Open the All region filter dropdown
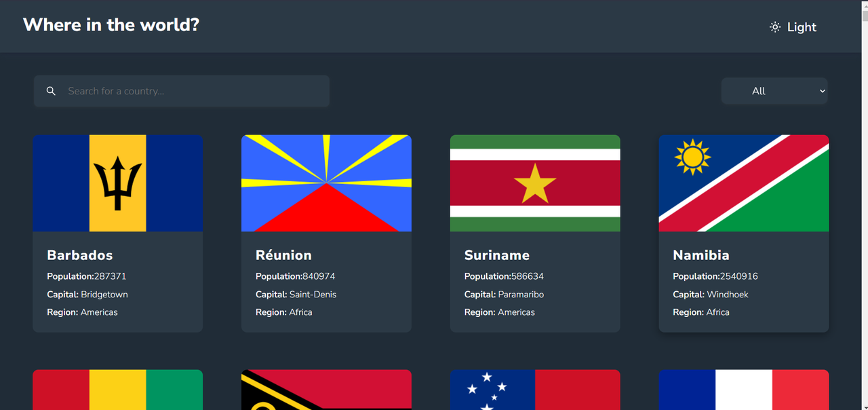The width and height of the screenshot is (868, 410). [x=774, y=91]
